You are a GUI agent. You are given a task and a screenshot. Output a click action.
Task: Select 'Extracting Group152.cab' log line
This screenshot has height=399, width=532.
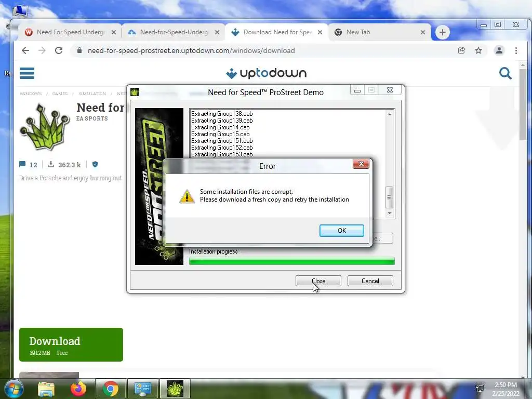(222, 148)
